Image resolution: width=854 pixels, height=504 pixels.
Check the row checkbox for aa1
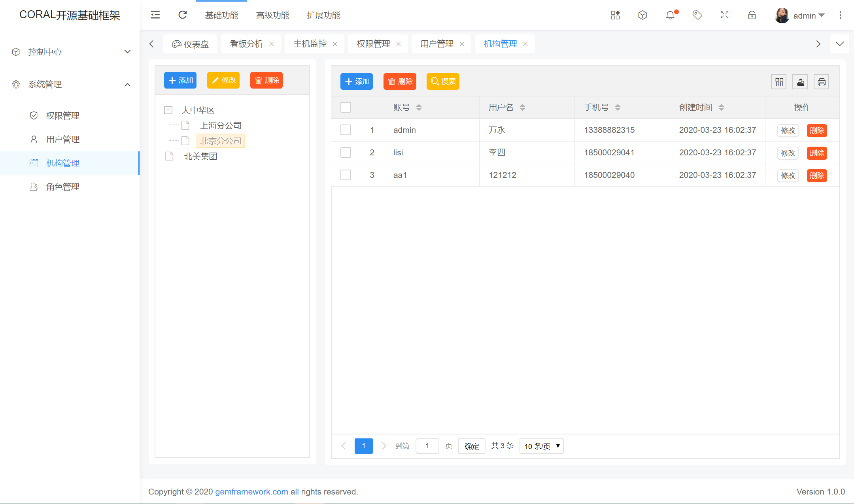[346, 175]
